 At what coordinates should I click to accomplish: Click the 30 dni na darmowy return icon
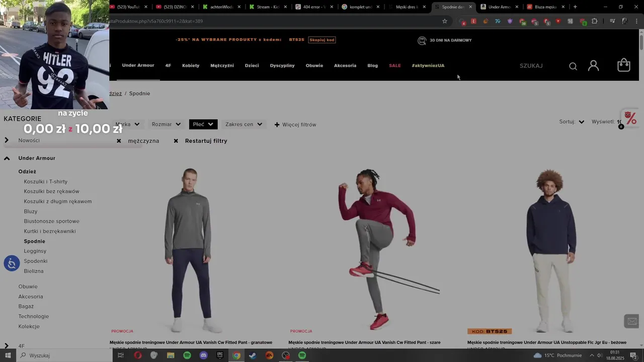click(422, 40)
